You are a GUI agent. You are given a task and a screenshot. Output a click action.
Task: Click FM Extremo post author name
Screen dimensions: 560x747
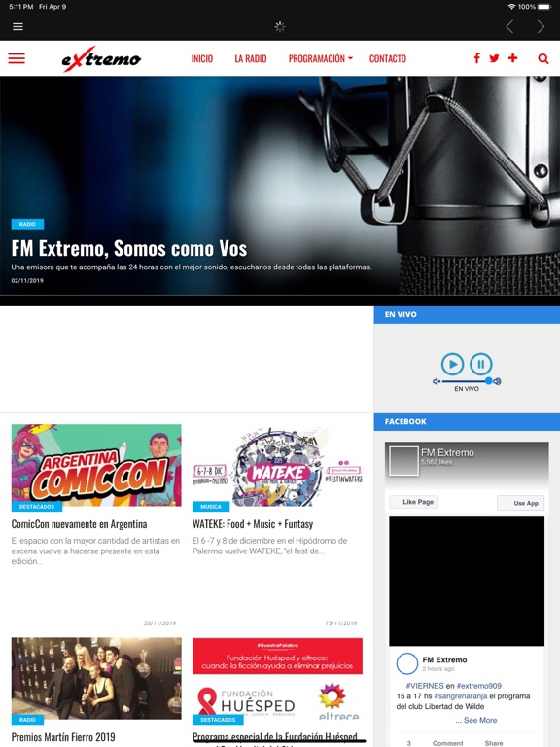click(x=444, y=659)
